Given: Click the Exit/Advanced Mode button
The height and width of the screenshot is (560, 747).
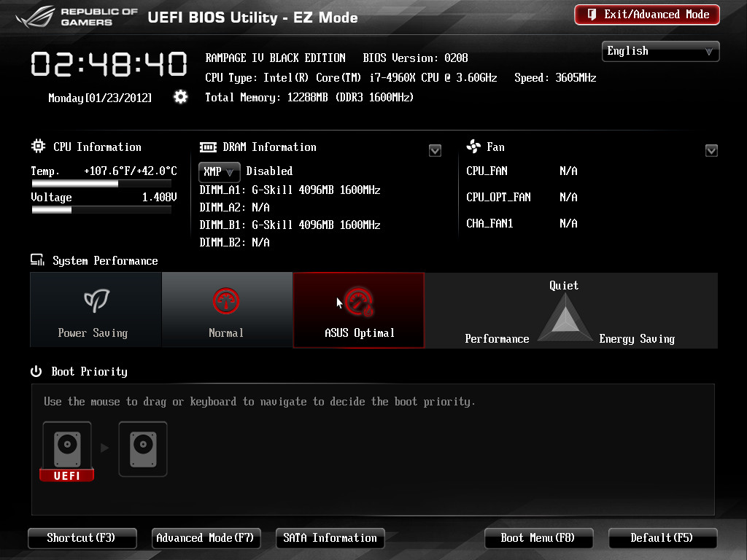Looking at the screenshot, I should (x=647, y=15).
